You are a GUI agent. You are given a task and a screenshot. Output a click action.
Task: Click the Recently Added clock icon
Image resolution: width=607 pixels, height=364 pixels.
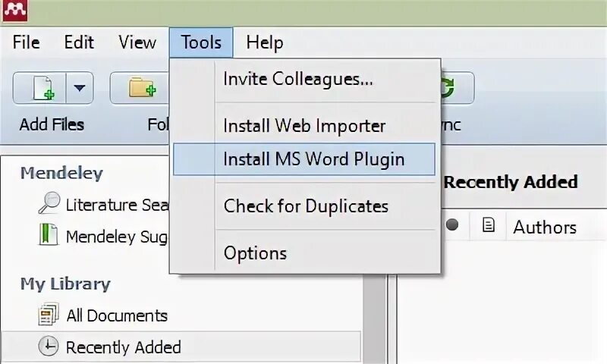49,346
